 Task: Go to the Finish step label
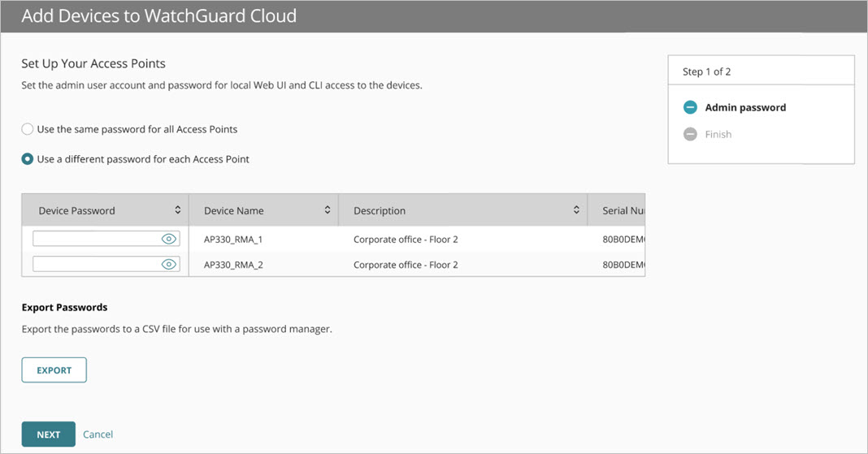tap(718, 134)
